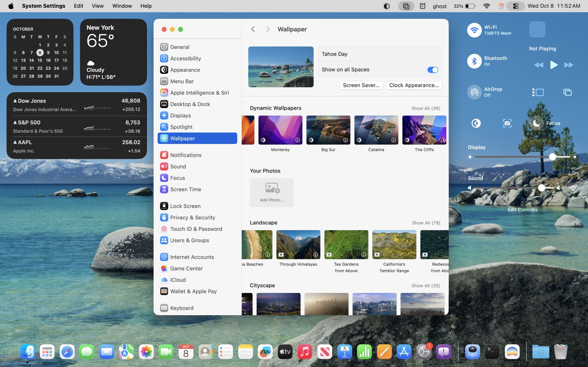Expand Landscape wallpapers with Show All (79)

426,223
